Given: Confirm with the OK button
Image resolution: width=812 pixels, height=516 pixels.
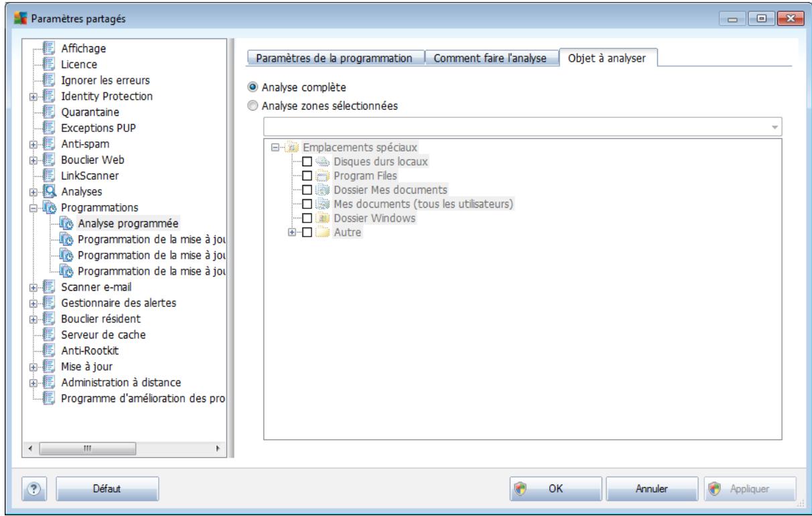Looking at the screenshot, I should pyautogui.click(x=556, y=489).
